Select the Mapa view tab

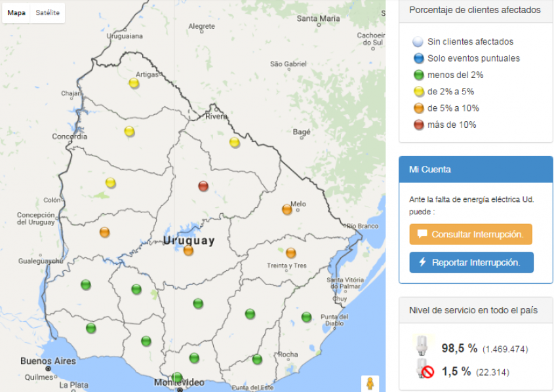[16, 12]
